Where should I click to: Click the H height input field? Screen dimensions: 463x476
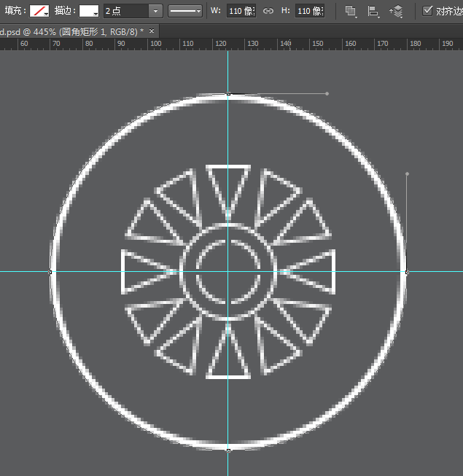coord(310,12)
